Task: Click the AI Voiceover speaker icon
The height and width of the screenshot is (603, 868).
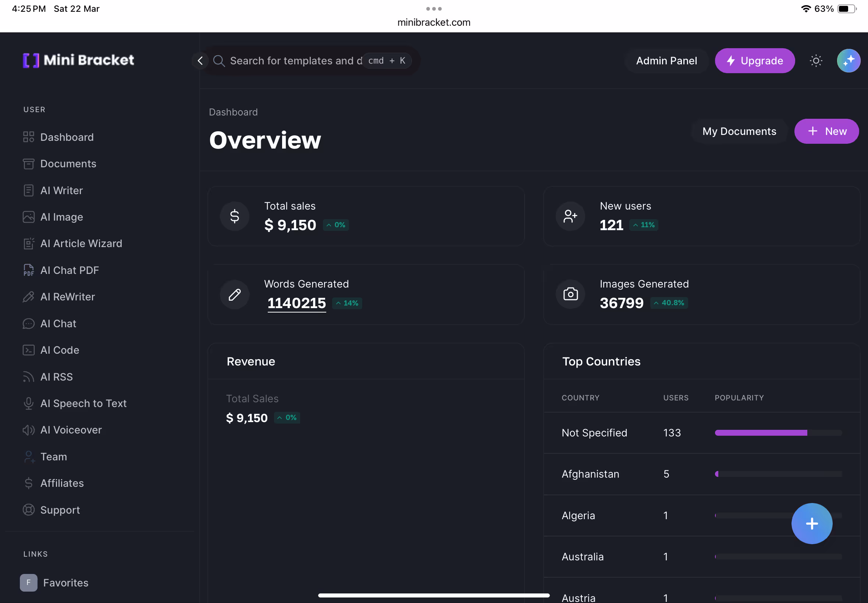Action: 28,430
